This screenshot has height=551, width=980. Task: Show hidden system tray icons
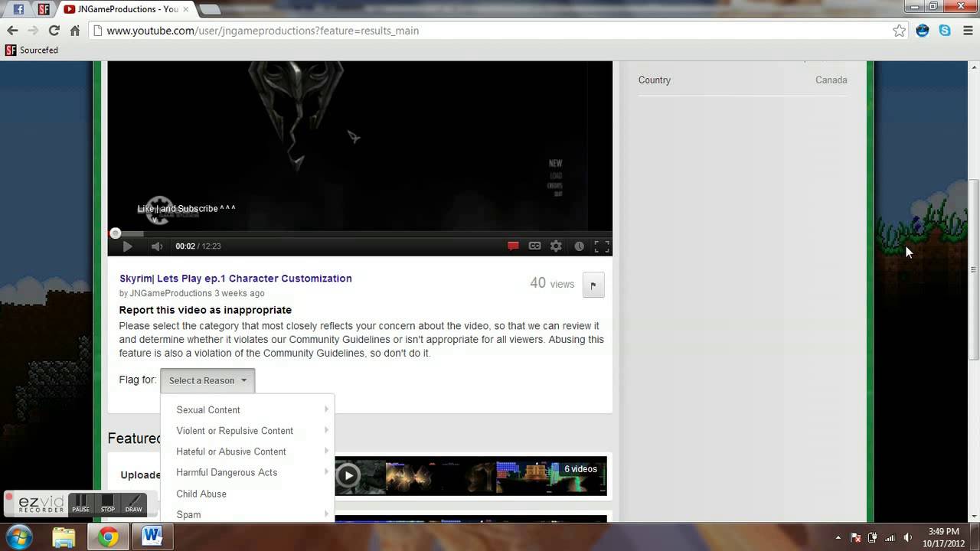click(x=838, y=537)
